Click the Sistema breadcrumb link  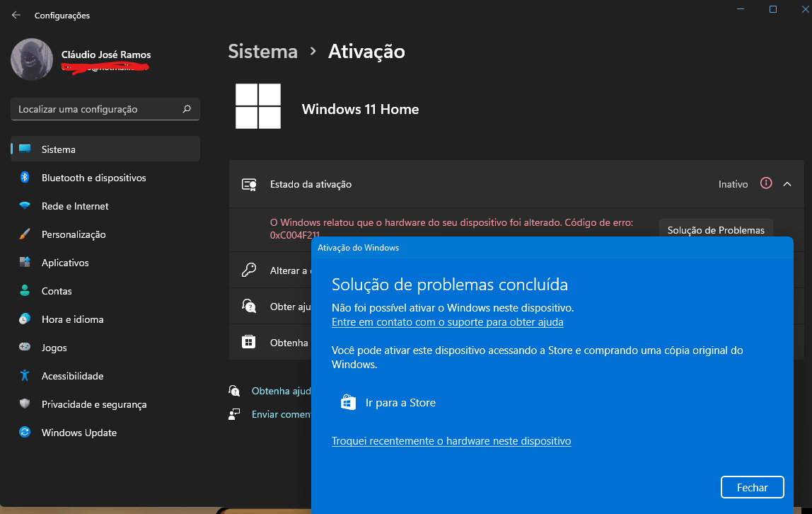click(262, 51)
